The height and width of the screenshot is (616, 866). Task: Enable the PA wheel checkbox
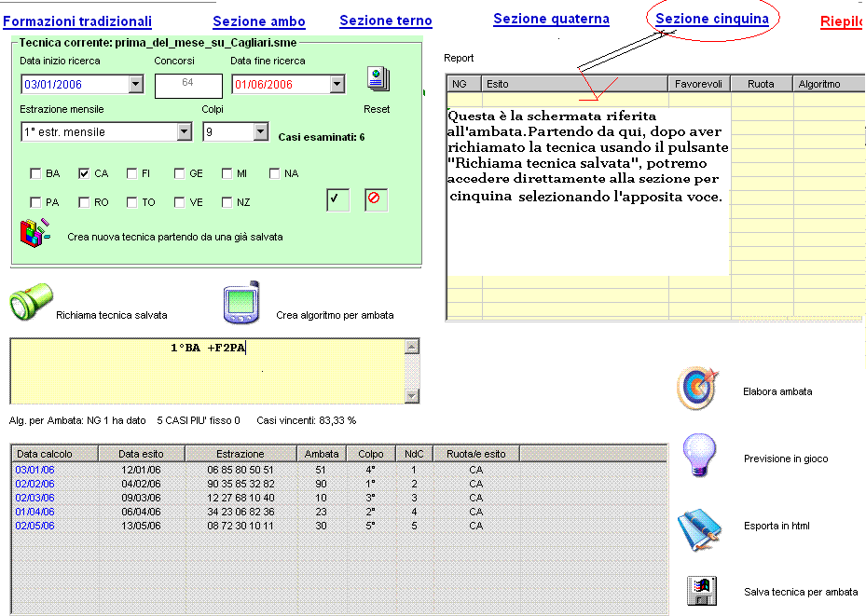click(x=36, y=202)
